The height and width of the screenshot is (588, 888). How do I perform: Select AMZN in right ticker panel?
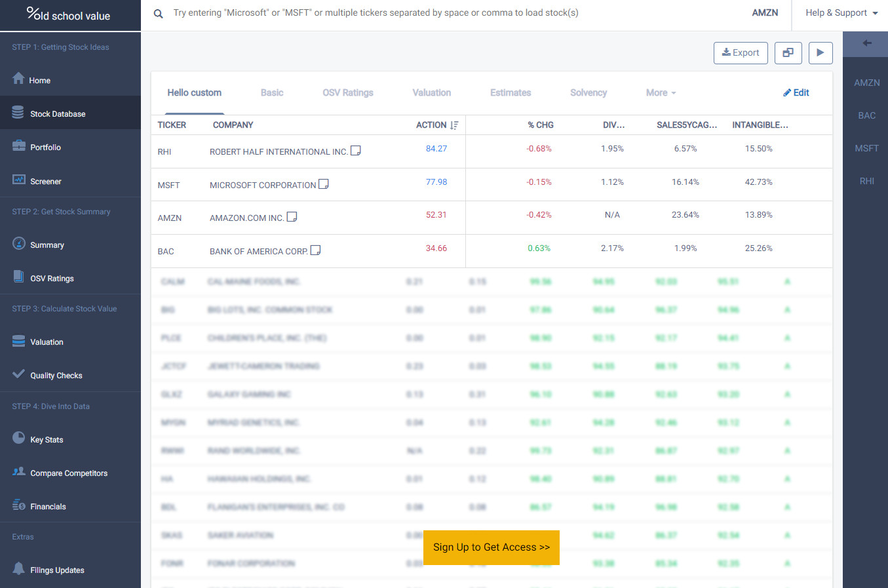pyautogui.click(x=866, y=83)
